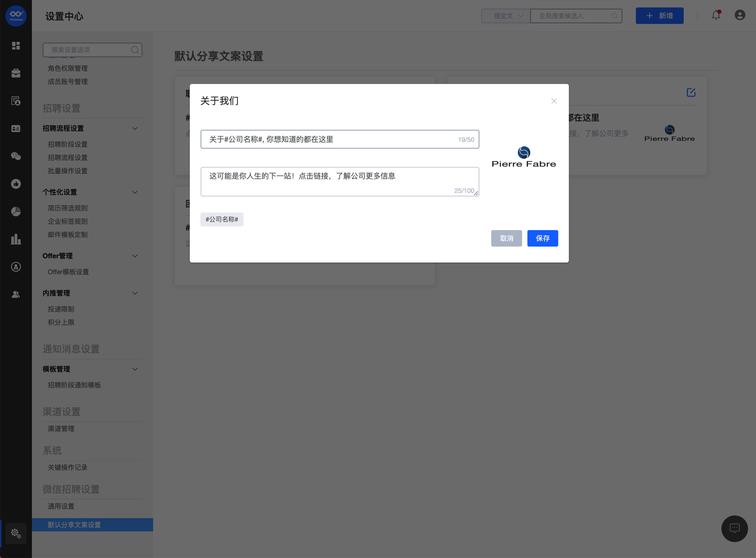Open 简历筛选规则
This screenshot has width=756, height=558.
(x=68, y=208)
